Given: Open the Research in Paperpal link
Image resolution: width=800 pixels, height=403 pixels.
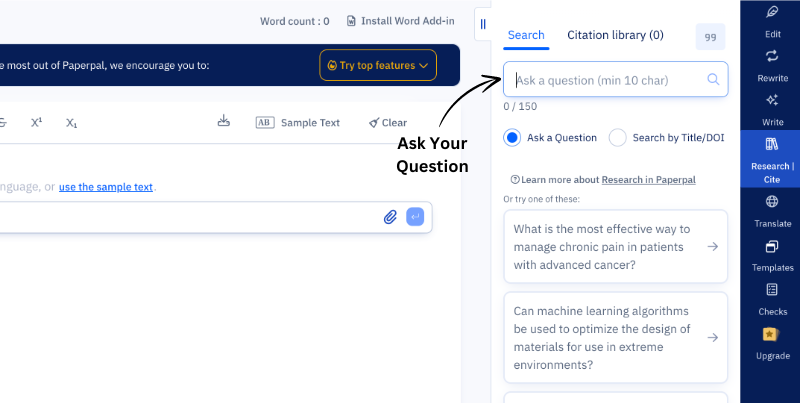Looking at the screenshot, I should (648, 180).
